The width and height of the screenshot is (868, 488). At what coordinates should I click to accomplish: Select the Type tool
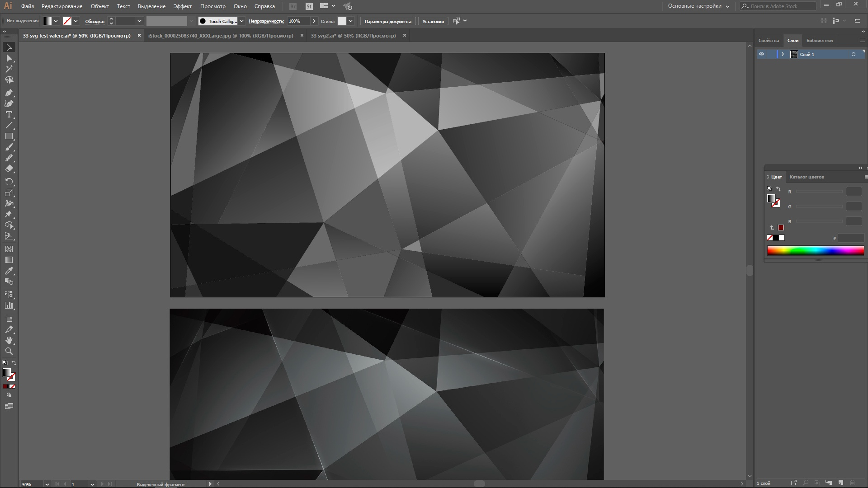[9, 114]
